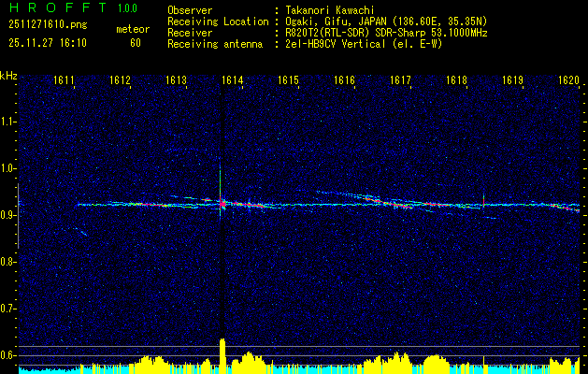Click the 1.0 kHz frequency label

[7, 168]
